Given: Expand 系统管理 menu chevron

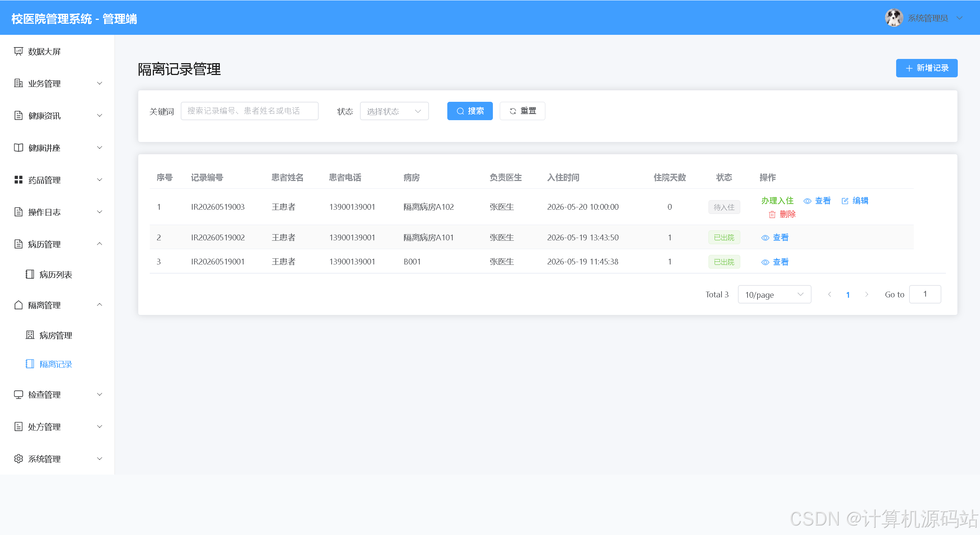Looking at the screenshot, I should (100, 458).
